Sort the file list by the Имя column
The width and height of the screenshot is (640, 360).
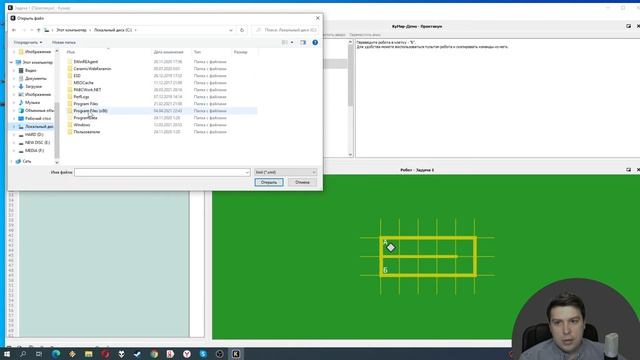coord(71,52)
